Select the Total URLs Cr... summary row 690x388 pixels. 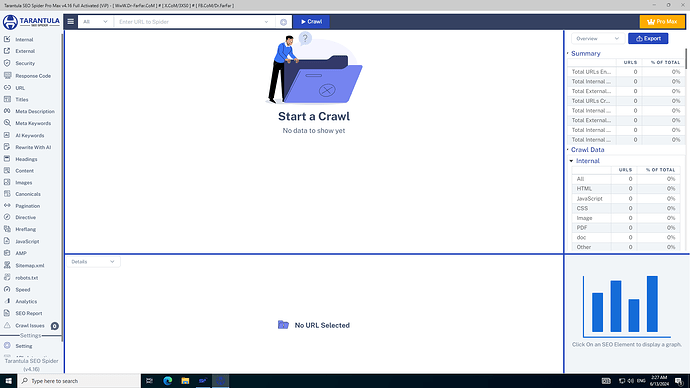coord(625,101)
